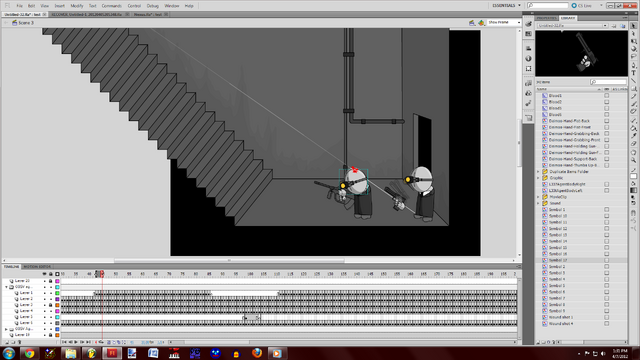Select the Pencil tool

pos(633,96)
